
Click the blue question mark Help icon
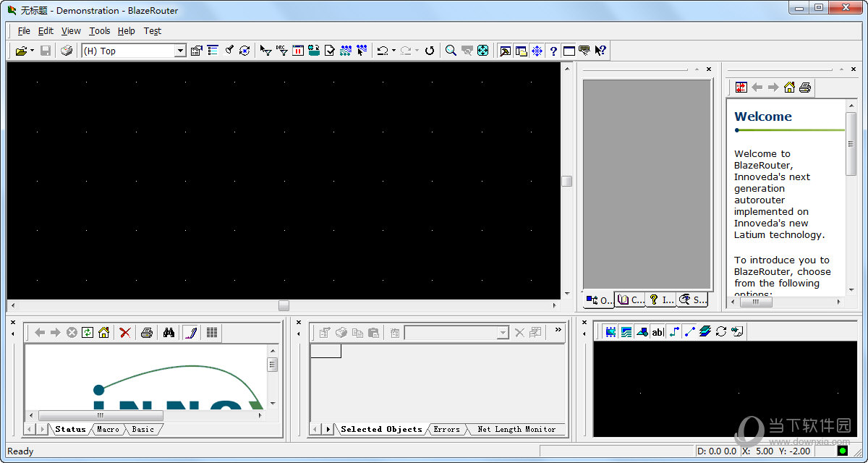(x=553, y=51)
